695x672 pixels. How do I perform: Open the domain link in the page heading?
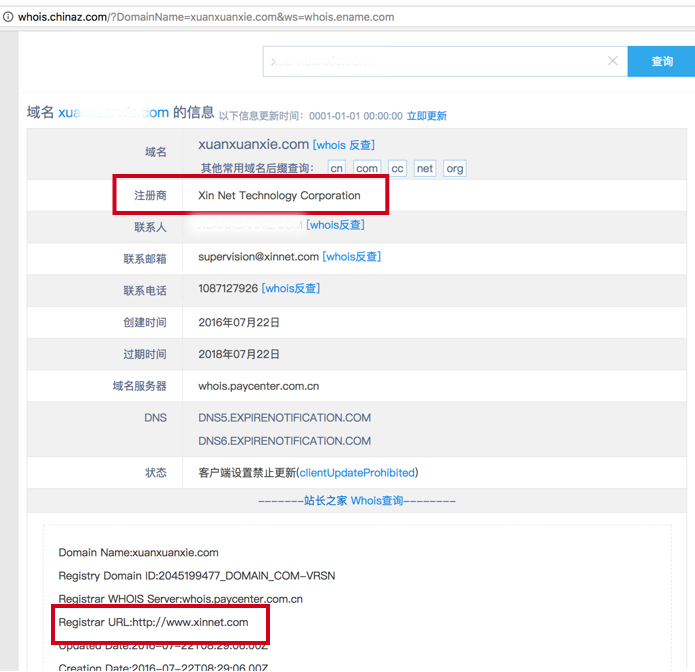113,113
